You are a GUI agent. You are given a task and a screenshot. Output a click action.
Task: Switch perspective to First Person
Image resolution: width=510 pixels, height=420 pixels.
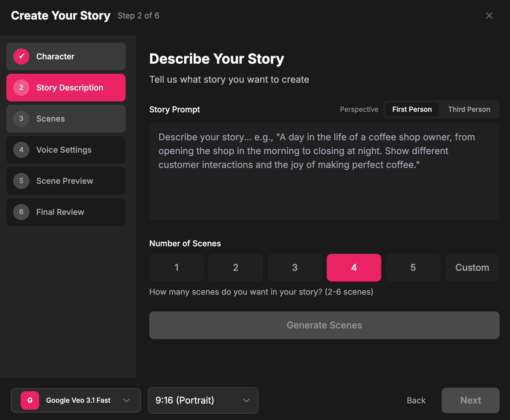point(412,109)
